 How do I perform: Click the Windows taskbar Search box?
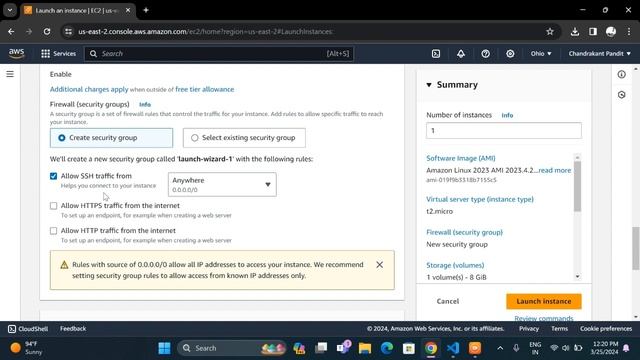[x=232, y=348]
